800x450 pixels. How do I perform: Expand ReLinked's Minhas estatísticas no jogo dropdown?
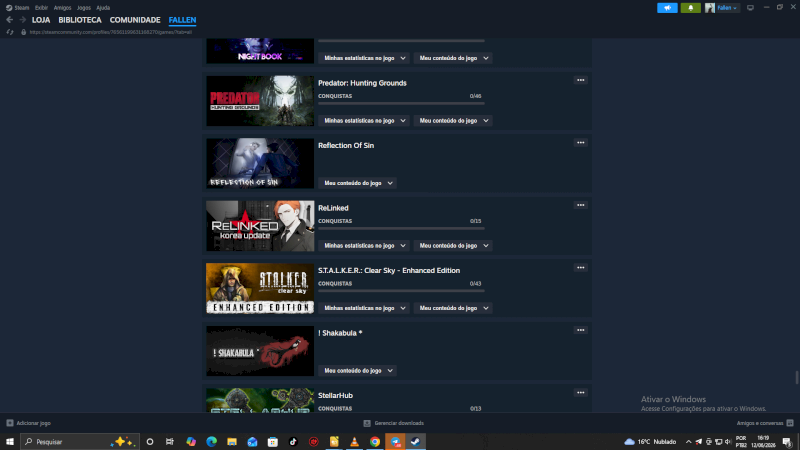[x=364, y=245]
